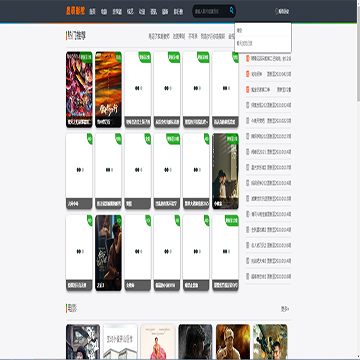Open the orange desert movie poster
Viewport: 360px width, 360px height.
[108, 89]
